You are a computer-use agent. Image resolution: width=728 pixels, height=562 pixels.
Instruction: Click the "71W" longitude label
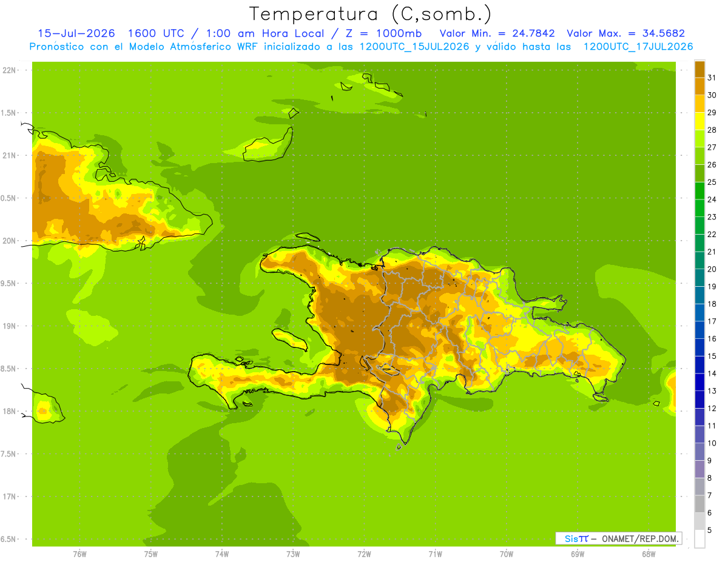[435, 554]
